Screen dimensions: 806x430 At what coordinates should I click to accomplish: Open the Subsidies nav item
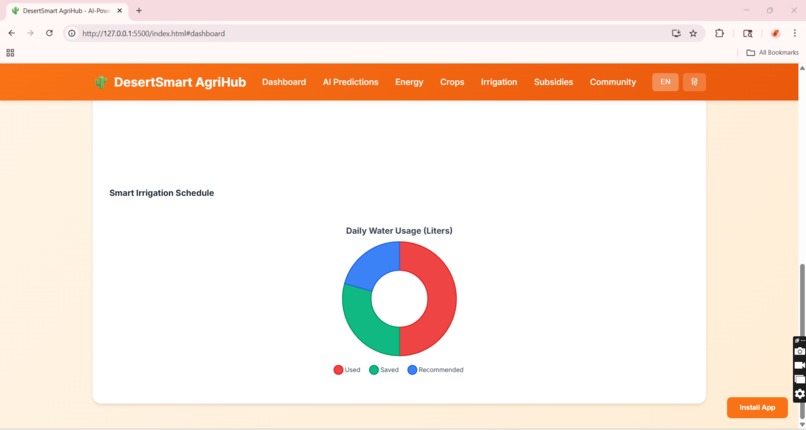[553, 82]
